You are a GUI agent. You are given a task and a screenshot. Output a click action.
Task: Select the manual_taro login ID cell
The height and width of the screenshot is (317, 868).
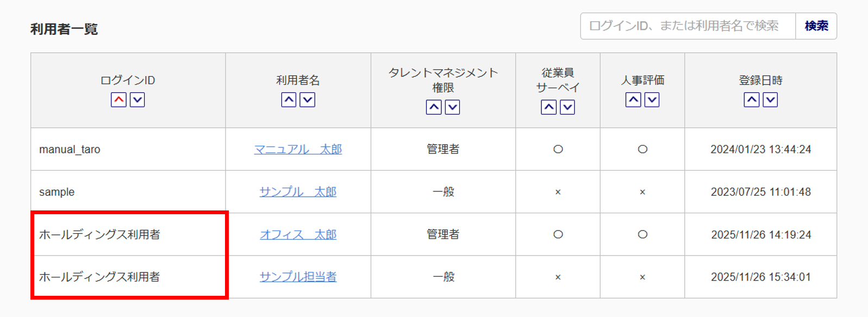coord(70,150)
